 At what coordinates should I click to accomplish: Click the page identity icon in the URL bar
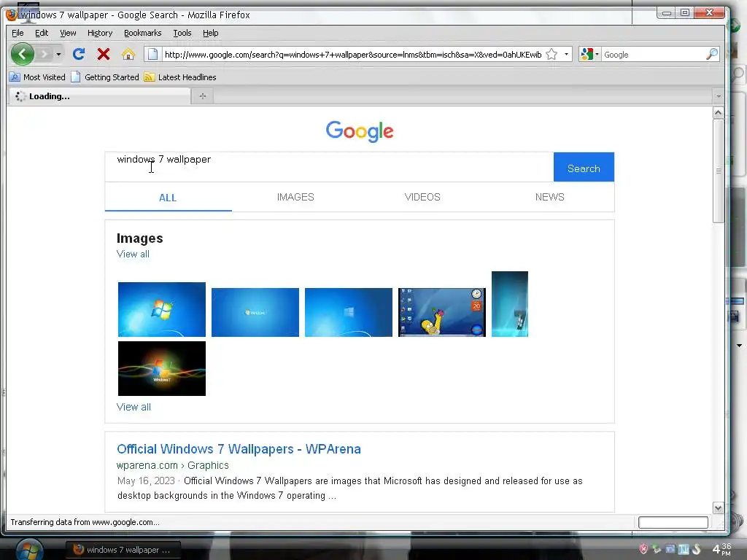point(152,54)
